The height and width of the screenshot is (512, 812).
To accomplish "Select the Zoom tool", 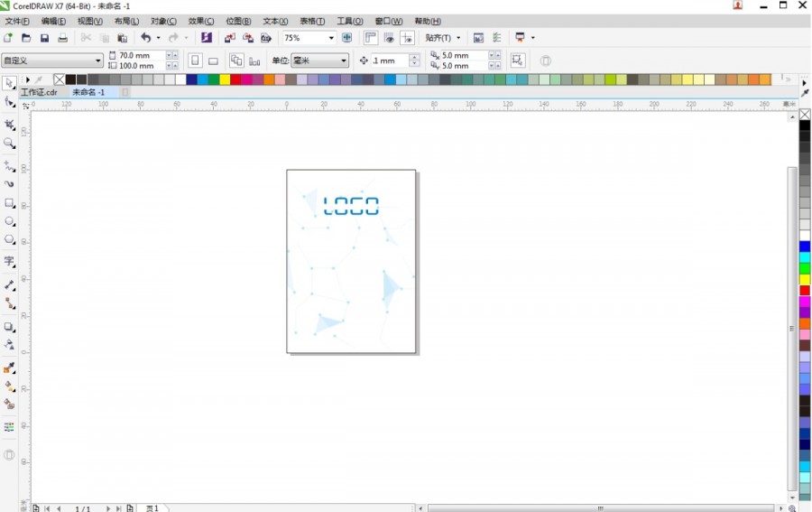I will pos(9,143).
